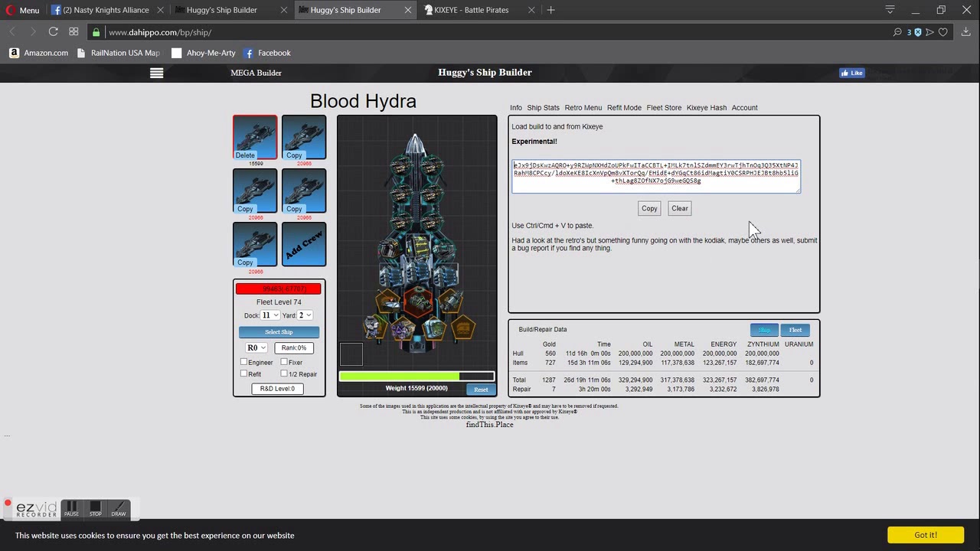Click the Clear button under the hash box
980x551 pixels.
coord(680,208)
